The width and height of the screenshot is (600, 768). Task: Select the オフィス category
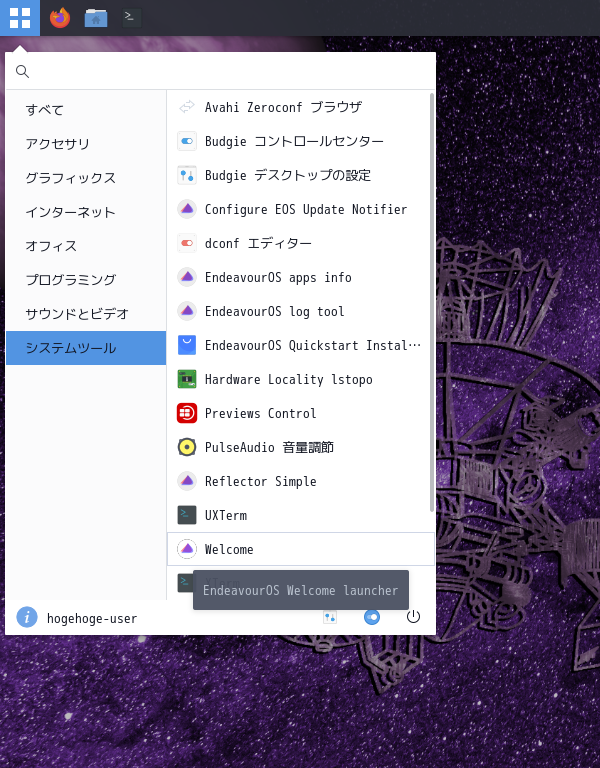click(86, 246)
